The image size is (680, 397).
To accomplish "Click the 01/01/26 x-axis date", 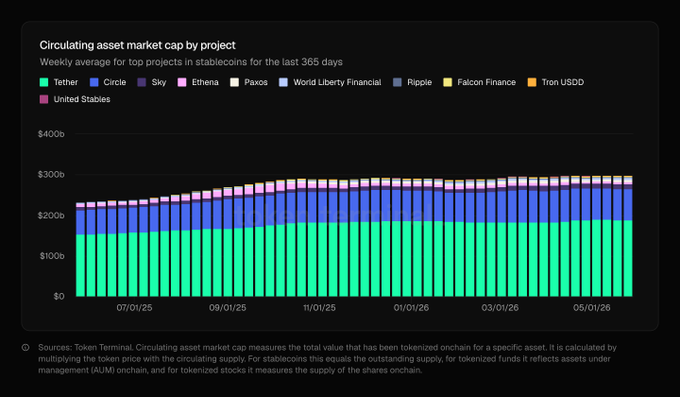I will [x=411, y=308].
